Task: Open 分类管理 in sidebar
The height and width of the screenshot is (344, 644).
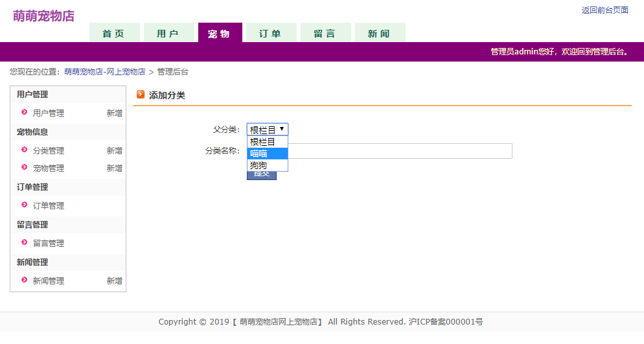Action: coord(49,151)
